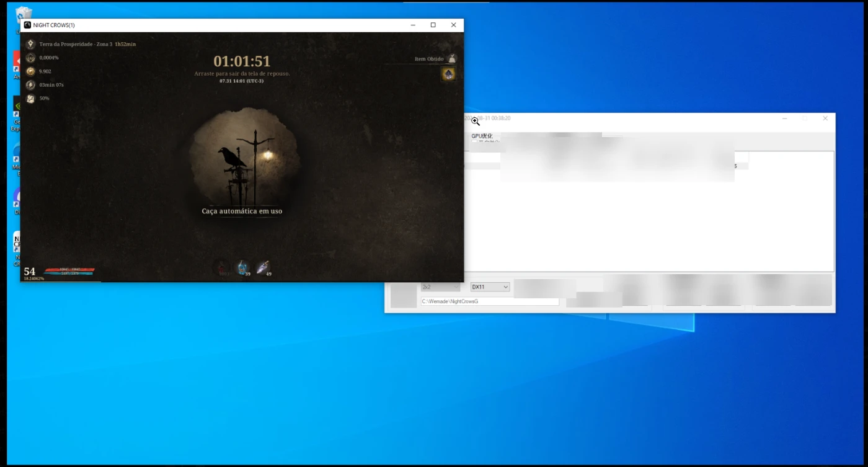Click the red potion quick slot
The height and width of the screenshot is (467, 868).
[222, 268]
